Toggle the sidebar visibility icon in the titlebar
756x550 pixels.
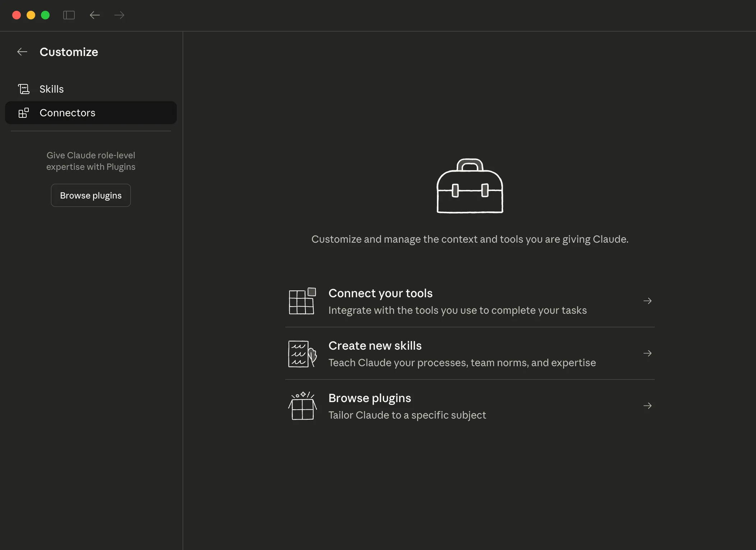tap(69, 15)
